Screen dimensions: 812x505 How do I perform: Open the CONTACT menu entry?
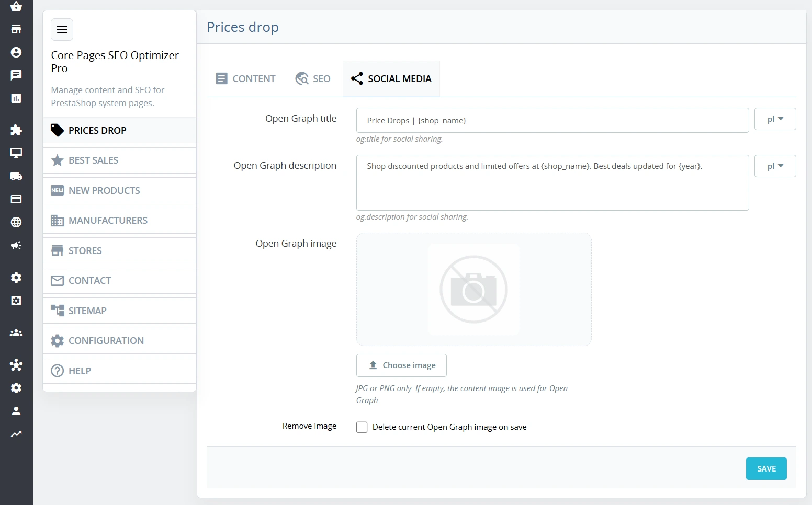(x=120, y=281)
